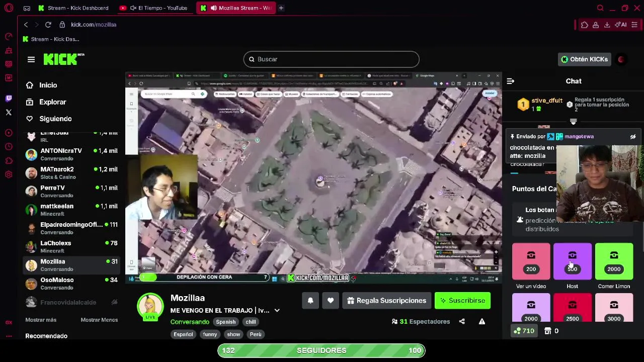Report stream with warning triangle icon
Viewport: 644px width, 362px height.
tap(482, 322)
